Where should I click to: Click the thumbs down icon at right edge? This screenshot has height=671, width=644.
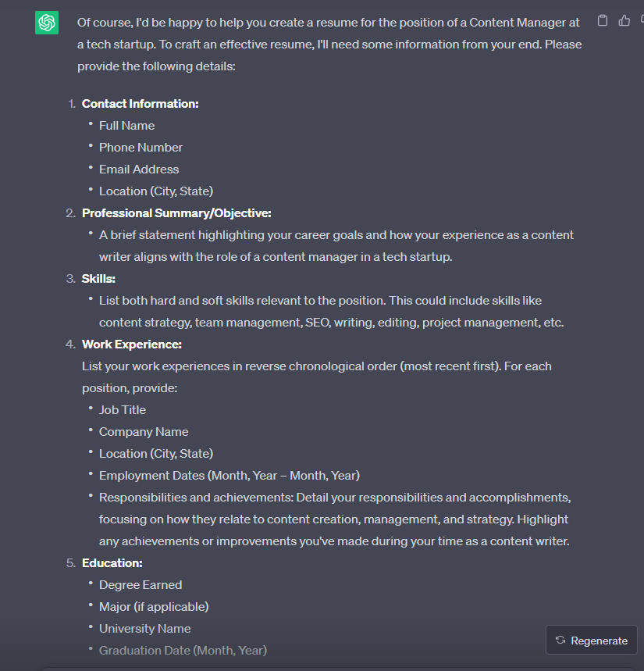click(641, 21)
